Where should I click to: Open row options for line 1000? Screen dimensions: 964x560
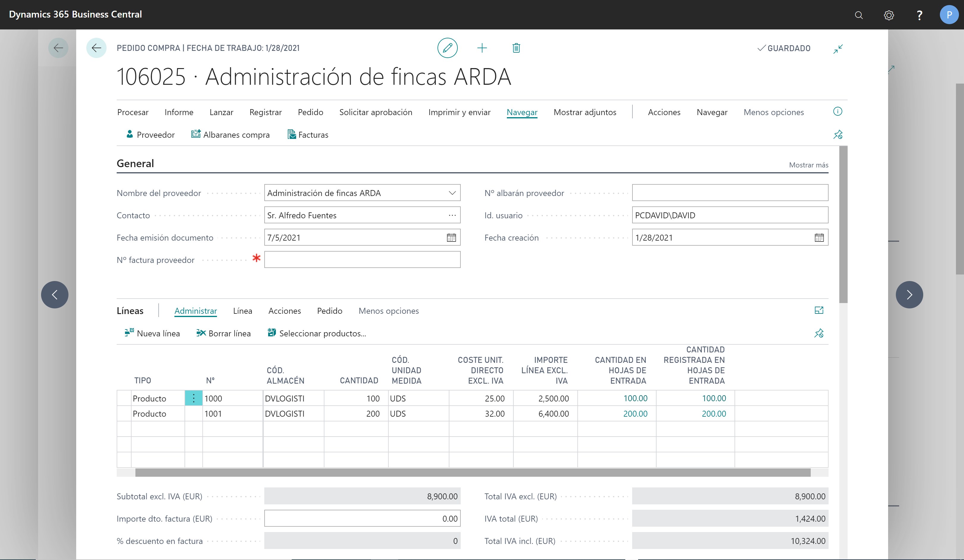point(193,398)
